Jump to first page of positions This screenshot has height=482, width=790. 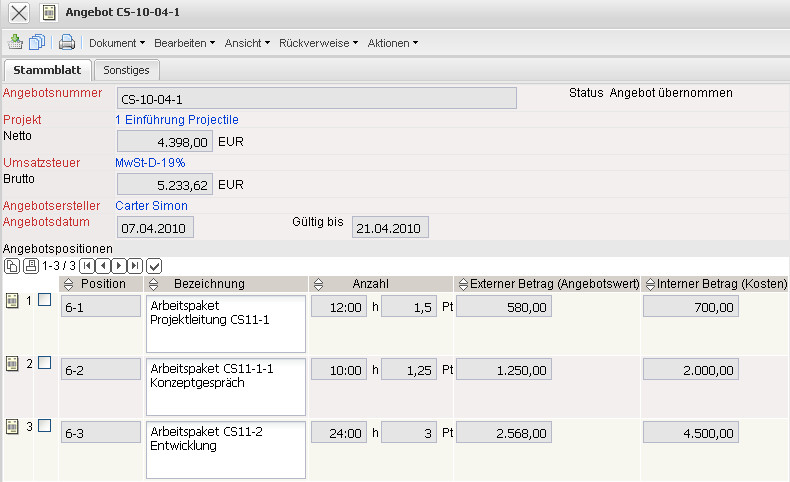point(87,265)
